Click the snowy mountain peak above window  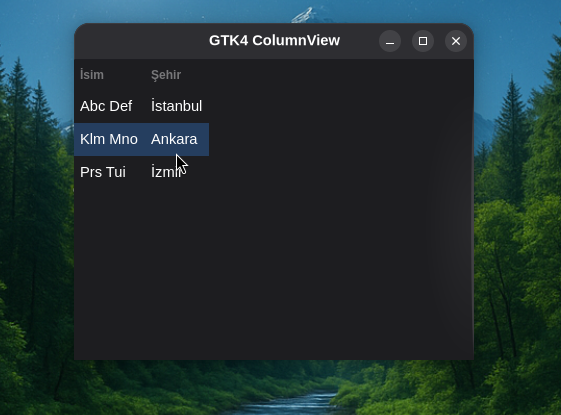pos(304,15)
